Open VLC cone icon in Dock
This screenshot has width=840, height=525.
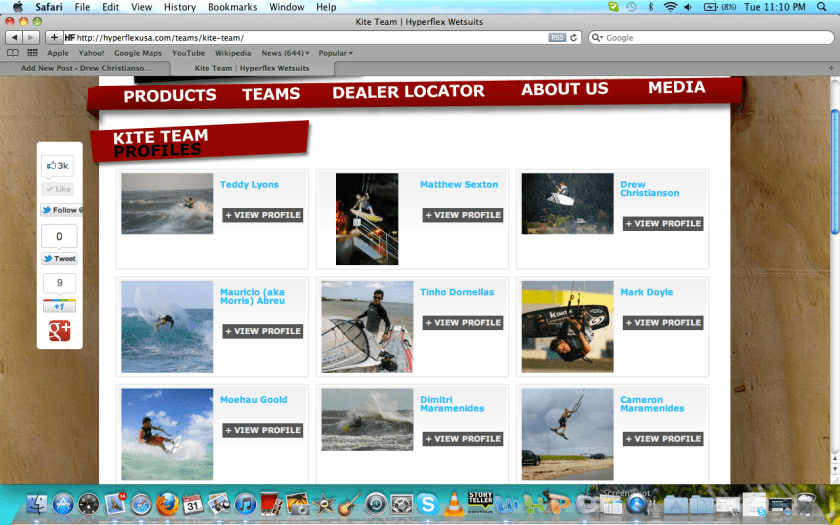(x=454, y=504)
